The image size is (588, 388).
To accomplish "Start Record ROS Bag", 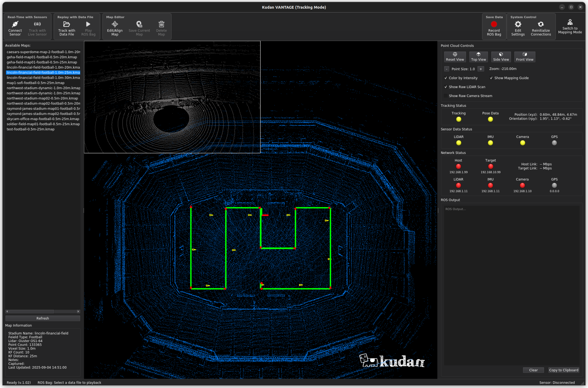I will [x=494, y=24].
